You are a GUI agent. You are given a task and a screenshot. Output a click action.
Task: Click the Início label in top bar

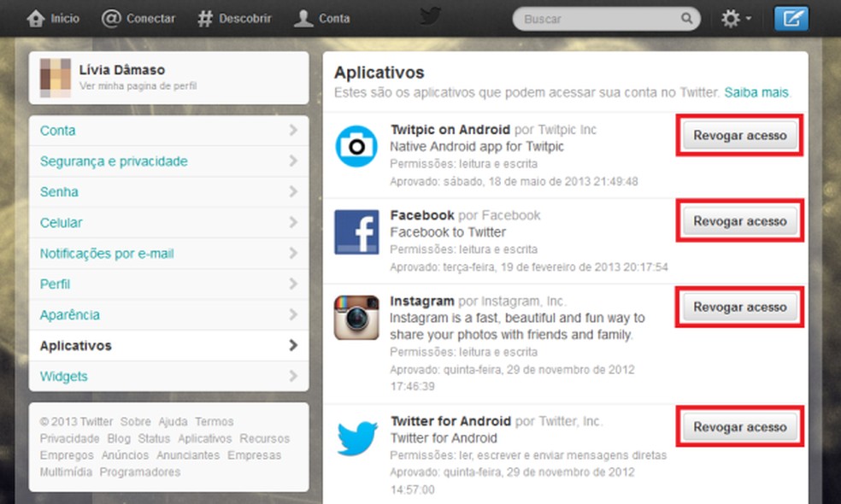pyautogui.click(x=65, y=19)
